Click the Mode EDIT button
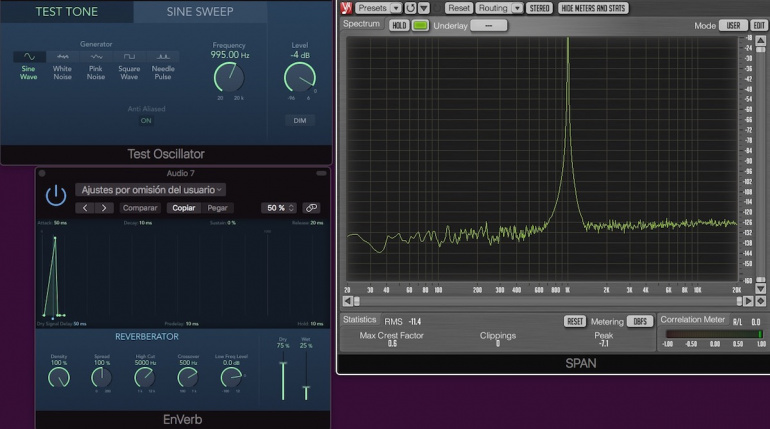Screen dimensions: 770x429 (x=759, y=26)
